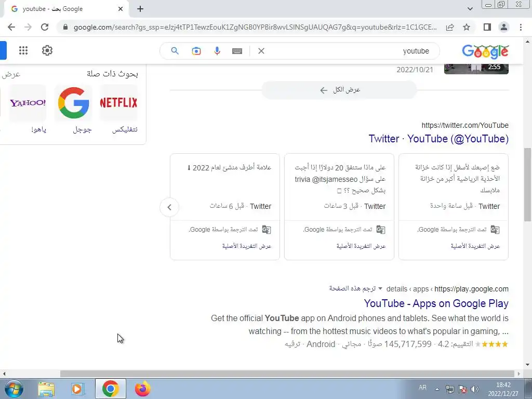Open Google apps grid
This screenshot has width=532, height=399.
23,50
